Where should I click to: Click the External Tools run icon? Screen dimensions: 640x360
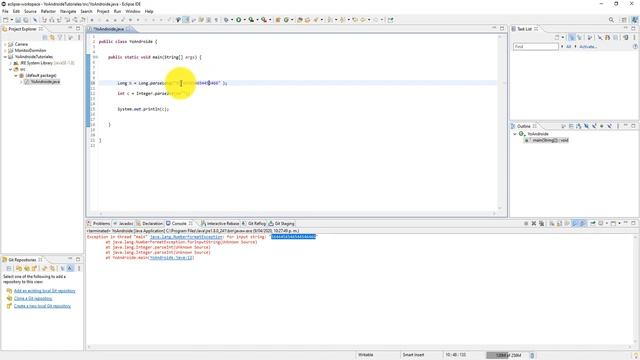click(264, 20)
